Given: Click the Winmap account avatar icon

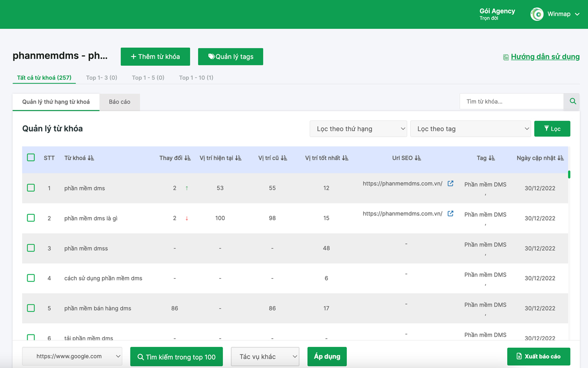Looking at the screenshot, I should pos(537,14).
